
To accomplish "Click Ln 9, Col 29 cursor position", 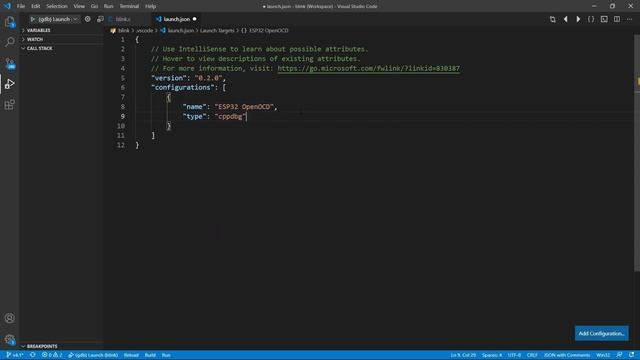I will (463, 355).
